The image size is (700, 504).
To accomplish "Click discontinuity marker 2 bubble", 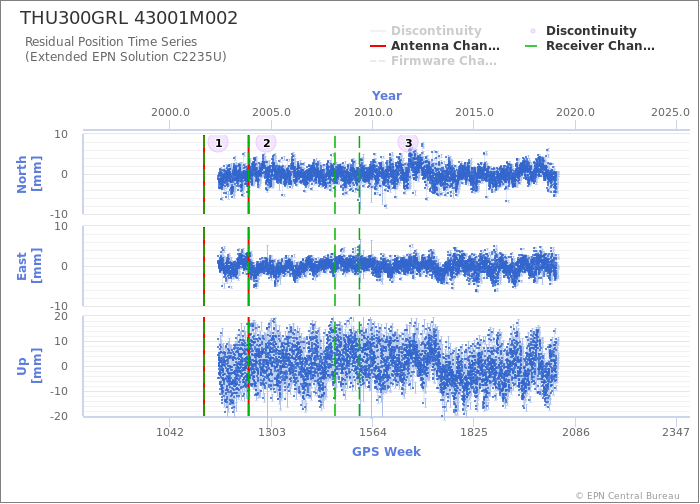I will click(x=266, y=143).
